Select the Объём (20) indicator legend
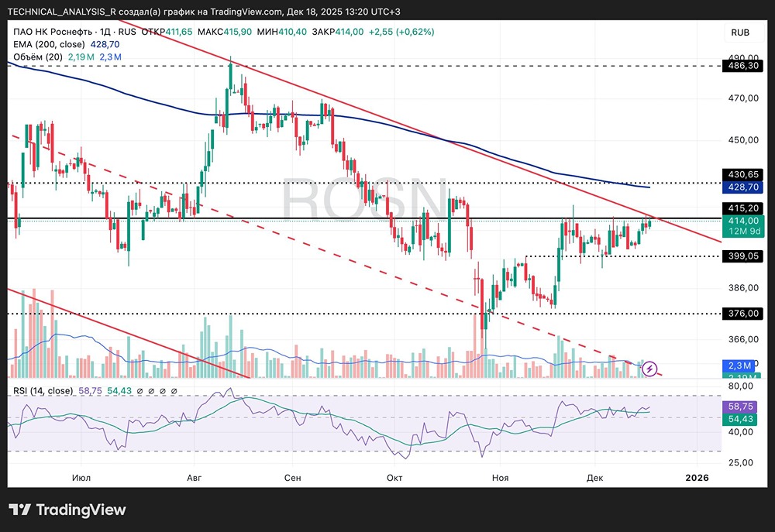Viewport: 775px width, 532px height. 38,57
